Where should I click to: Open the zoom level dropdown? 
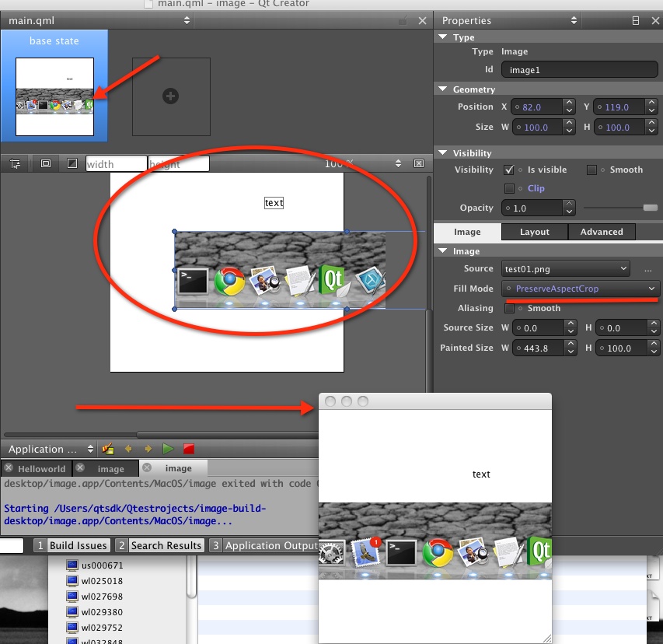tap(398, 163)
